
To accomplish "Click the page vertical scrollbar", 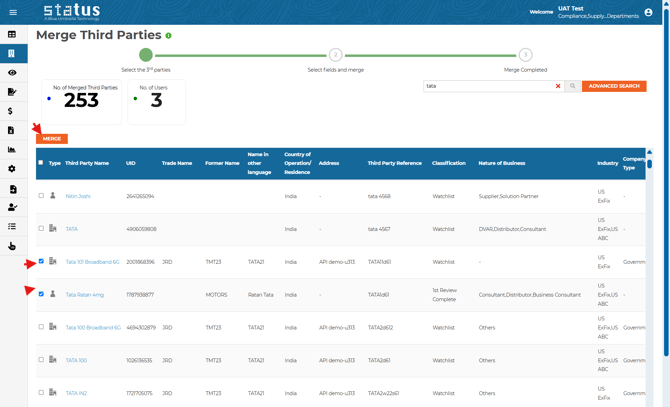I will tap(665, 184).
